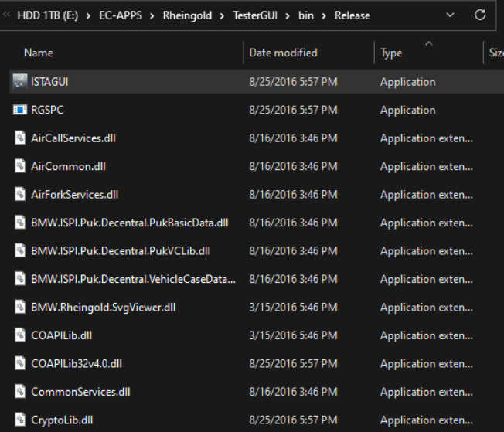Screen dimensions: 504x432
Task: Click the ISTAGUI application icon
Action: [x=19, y=82]
